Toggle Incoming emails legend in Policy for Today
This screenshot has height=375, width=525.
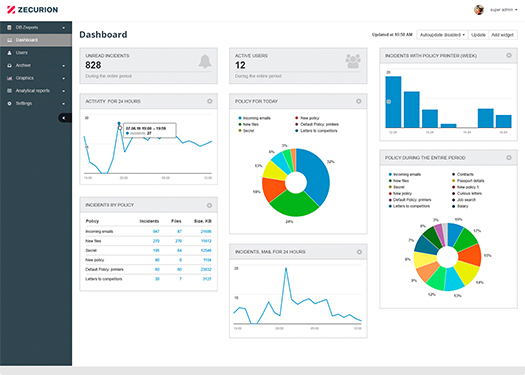pos(254,118)
